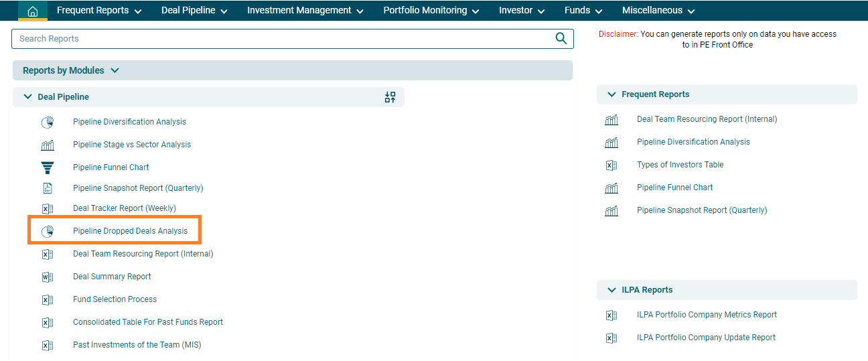The image size is (868, 361).
Task: Open Types of Investors Table report
Action: point(680,165)
